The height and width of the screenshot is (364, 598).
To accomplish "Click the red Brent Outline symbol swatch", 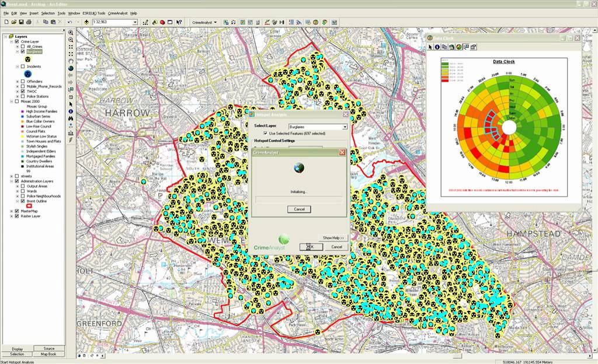I will point(29,206).
